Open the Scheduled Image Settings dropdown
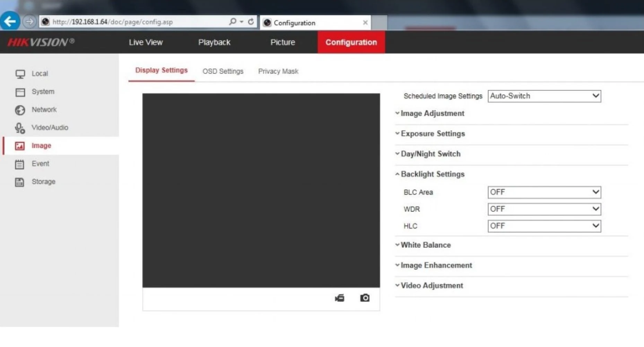Image resolution: width=644 pixels, height=347 pixels. [544, 96]
